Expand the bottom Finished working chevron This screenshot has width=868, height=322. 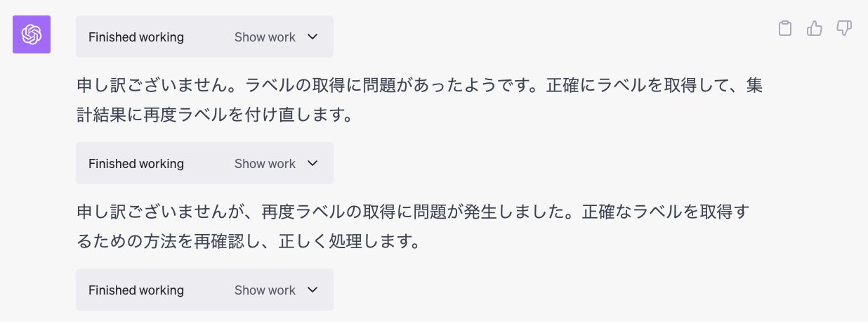(x=313, y=290)
